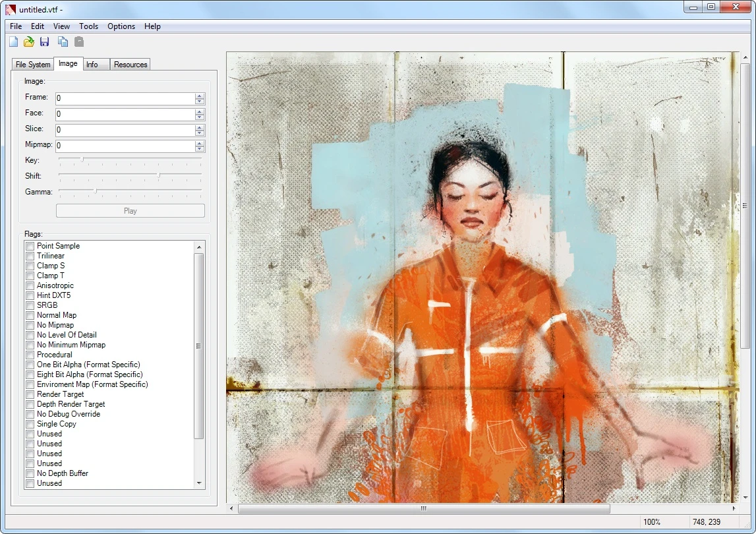Click the Gamma slider handle
Image resolution: width=756 pixels, height=534 pixels.
96,191
